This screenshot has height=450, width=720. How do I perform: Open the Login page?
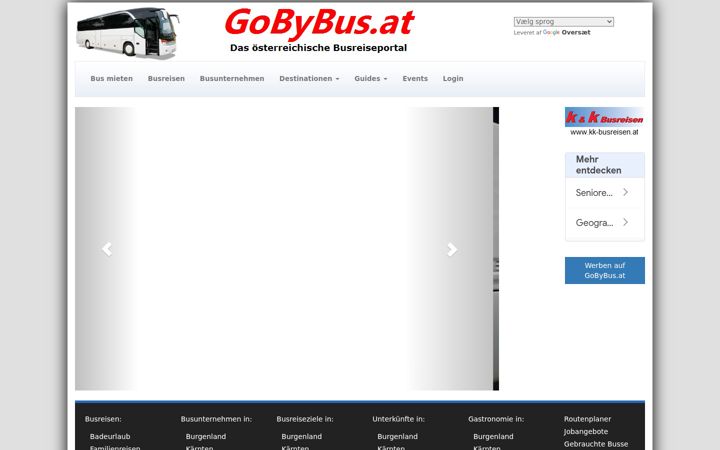tap(453, 79)
